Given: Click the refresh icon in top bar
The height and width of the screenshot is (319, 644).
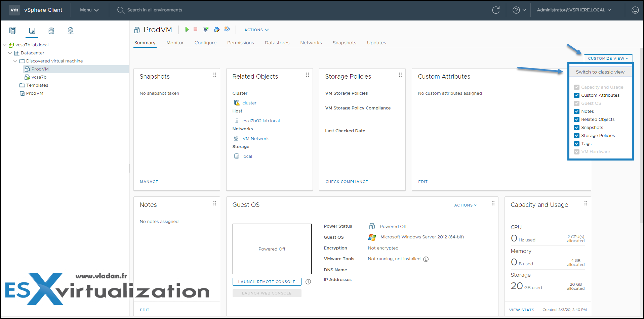Looking at the screenshot, I should click(496, 10).
